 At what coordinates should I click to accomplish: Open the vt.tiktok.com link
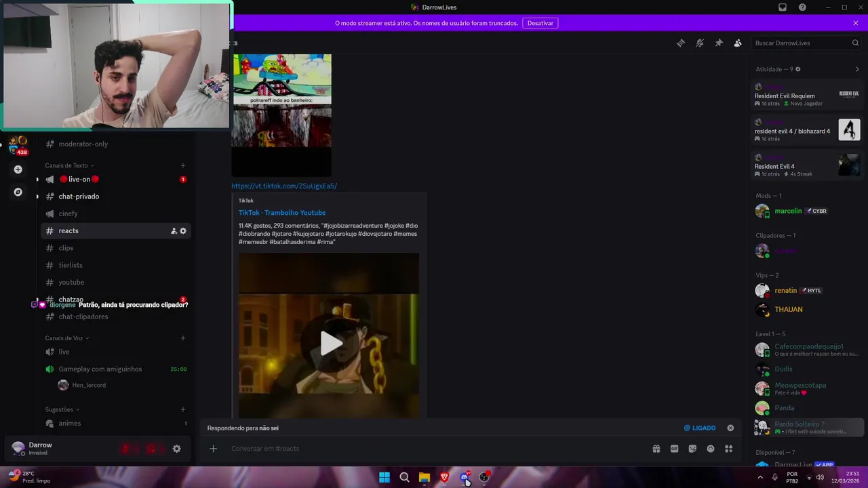click(284, 186)
